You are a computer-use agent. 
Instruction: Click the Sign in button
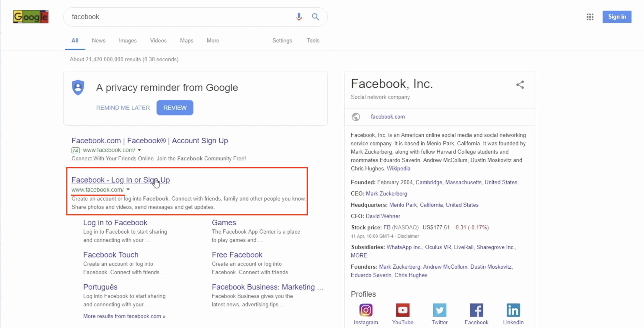click(x=617, y=17)
